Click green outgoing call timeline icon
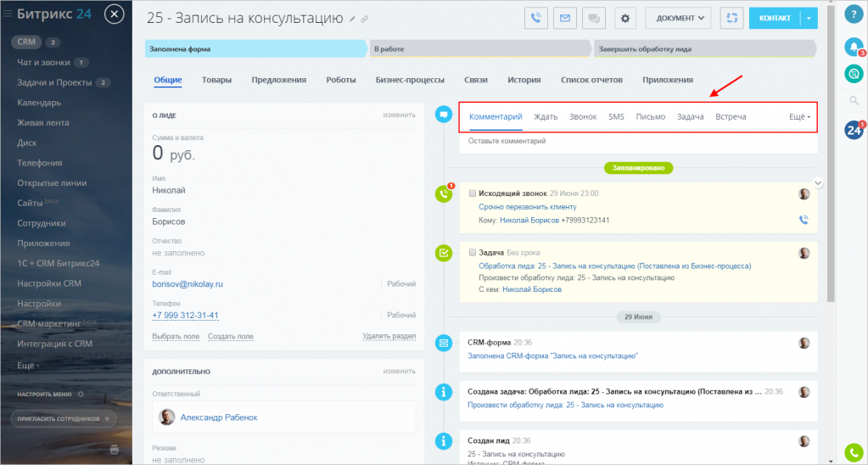868x465 pixels. [x=444, y=193]
